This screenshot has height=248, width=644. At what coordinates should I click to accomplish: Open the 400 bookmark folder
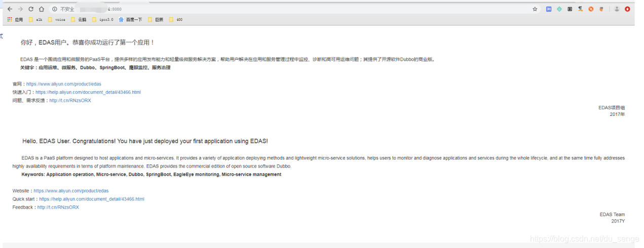176,20
